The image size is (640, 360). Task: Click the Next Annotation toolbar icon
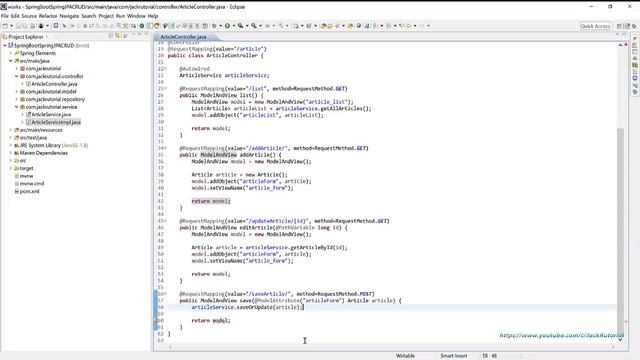click(375, 26)
